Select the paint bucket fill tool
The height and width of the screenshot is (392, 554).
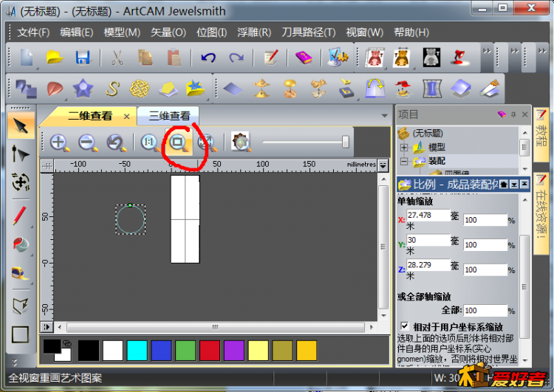[x=20, y=244]
